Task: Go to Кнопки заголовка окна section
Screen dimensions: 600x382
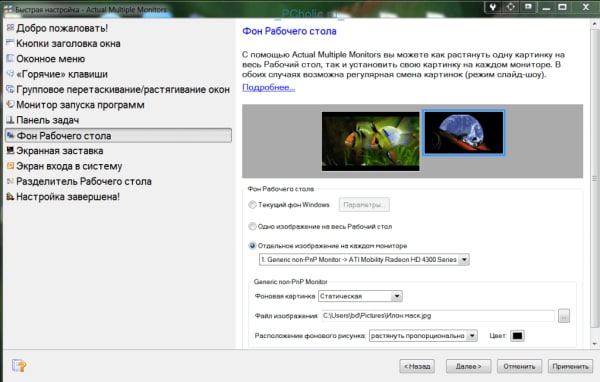Action: coord(68,43)
